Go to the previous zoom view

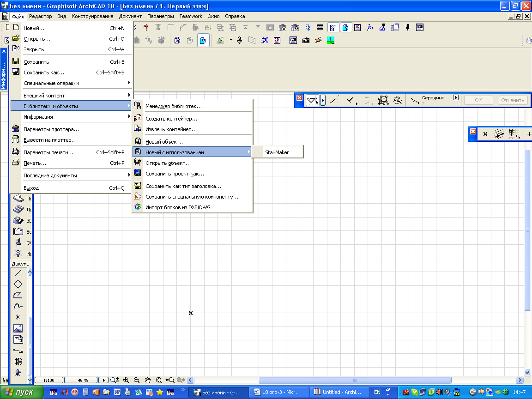pyautogui.click(x=169, y=381)
